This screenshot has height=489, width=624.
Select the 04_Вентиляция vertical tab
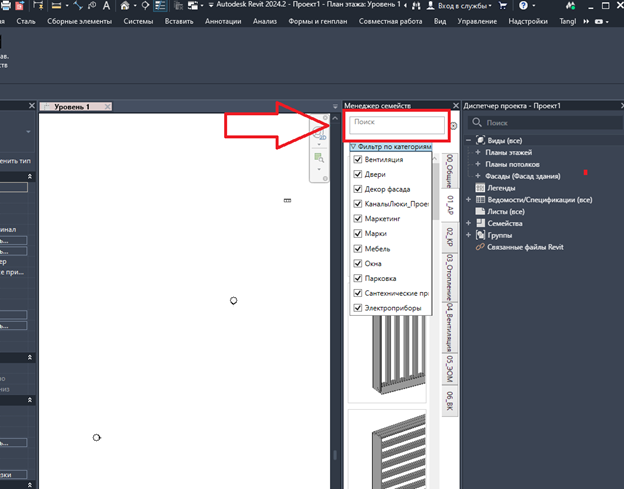coord(449,327)
